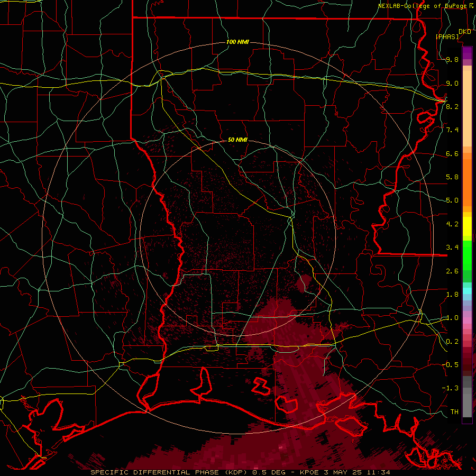Click the 6.6 legend value
476x476 pixels.
tap(452, 153)
